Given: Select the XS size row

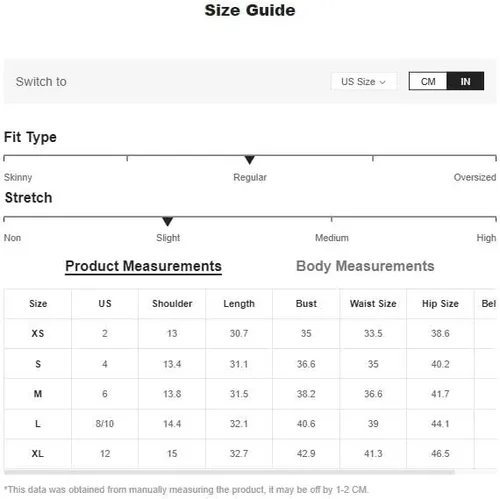Looking at the screenshot, I should (250, 333).
